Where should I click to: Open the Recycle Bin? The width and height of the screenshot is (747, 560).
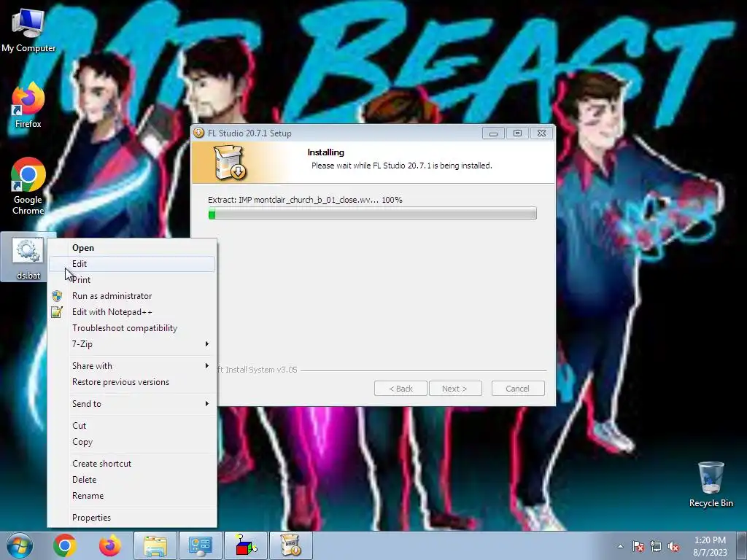(711, 484)
